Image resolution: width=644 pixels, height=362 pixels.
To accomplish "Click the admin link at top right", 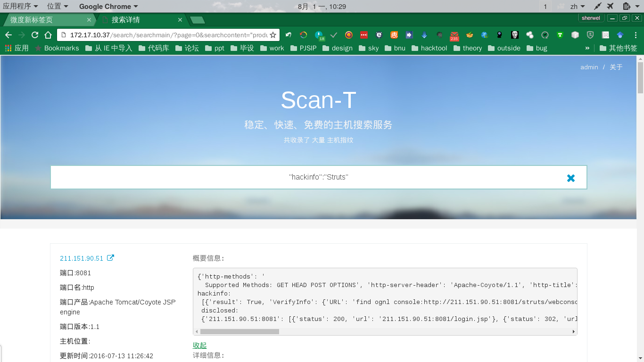I will 589,67.
